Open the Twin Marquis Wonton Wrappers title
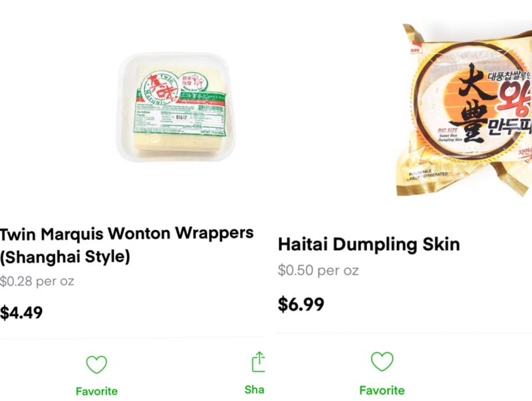The height and width of the screenshot is (401, 532). tap(126, 245)
